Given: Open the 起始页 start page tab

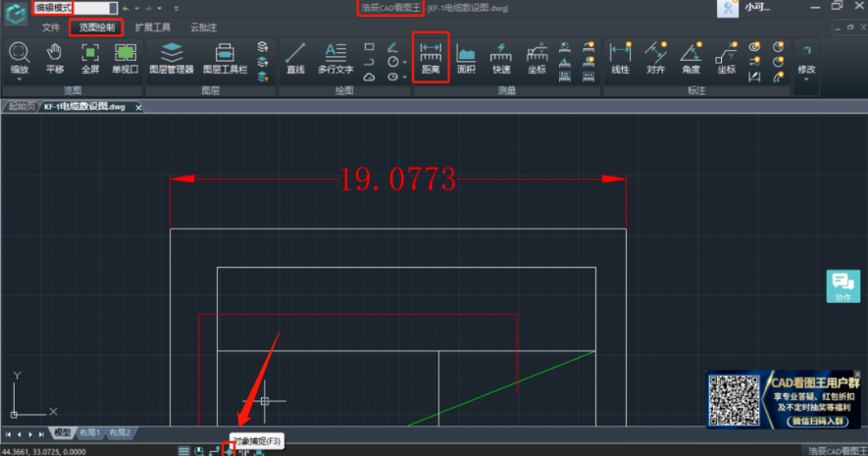Looking at the screenshot, I should coord(22,106).
